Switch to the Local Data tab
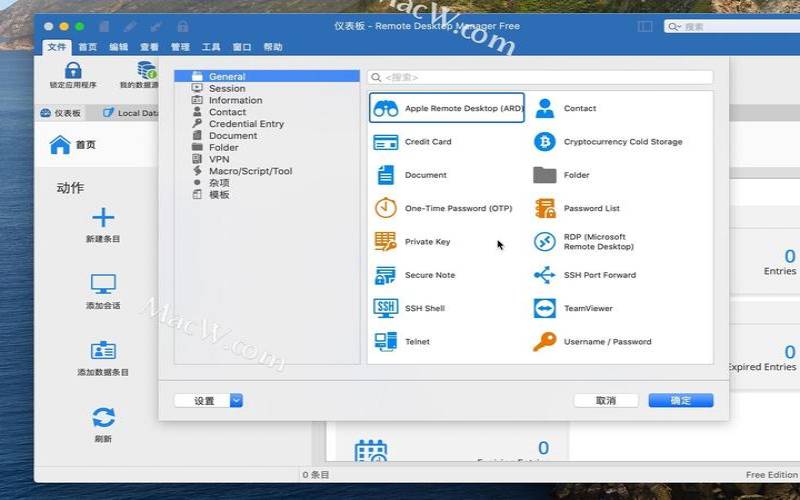This screenshot has height=500, width=800. [130, 113]
